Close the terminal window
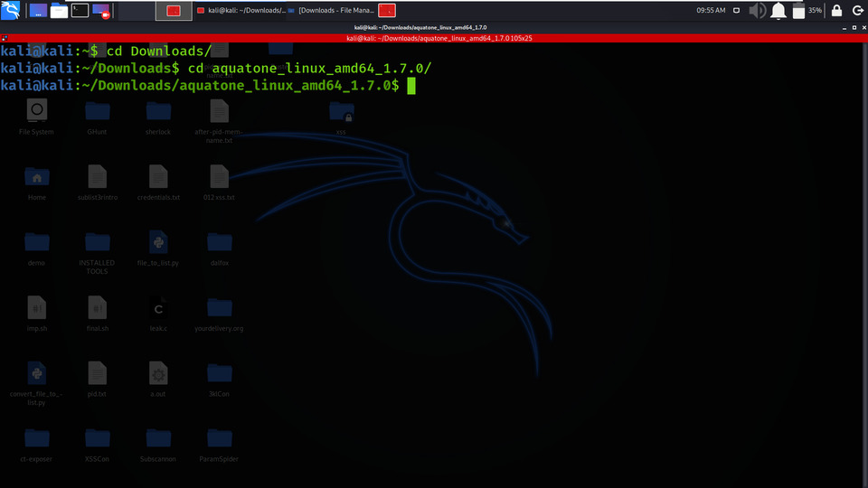This screenshot has height=488, width=868. [863, 28]
